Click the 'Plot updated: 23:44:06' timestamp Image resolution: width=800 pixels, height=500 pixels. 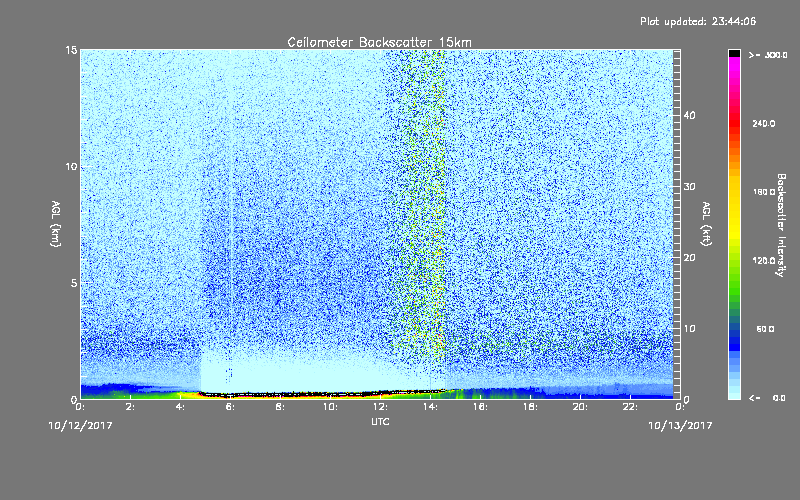click(x=698, y=21)
